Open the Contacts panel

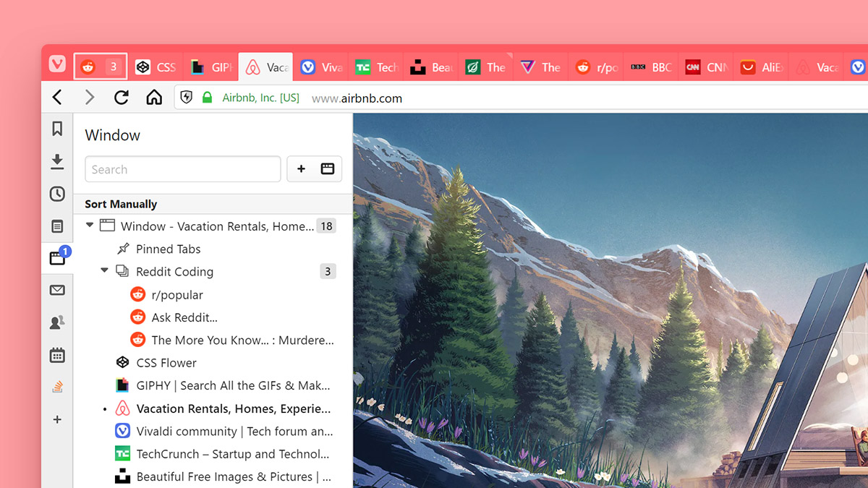click(57, 322)
